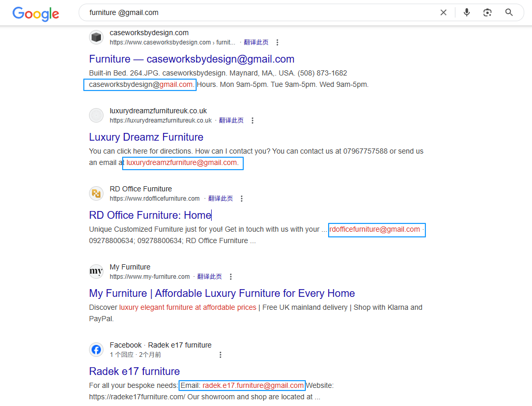Click the 'Built-in Bed. 264.JPG' snippet line
The image size is (532, 406).
click(x=218, y=73)
